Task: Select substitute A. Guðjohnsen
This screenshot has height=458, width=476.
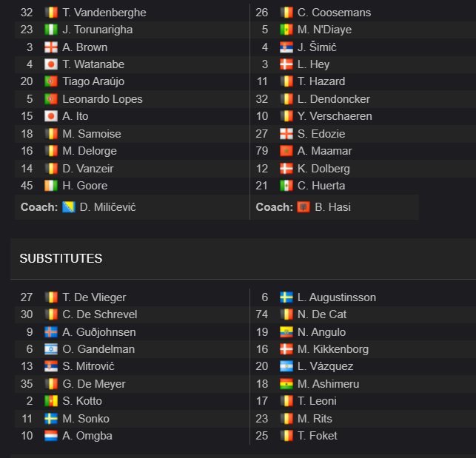Action: point(99,332)
